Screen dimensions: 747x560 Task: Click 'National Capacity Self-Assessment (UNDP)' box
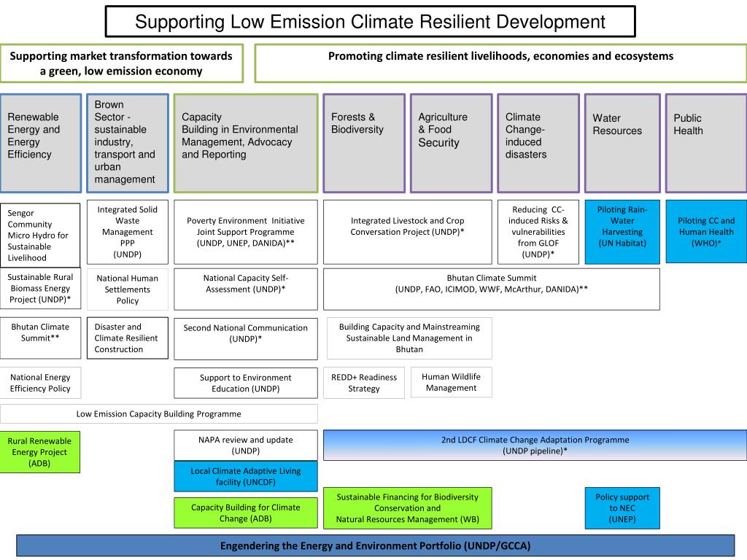246,289
